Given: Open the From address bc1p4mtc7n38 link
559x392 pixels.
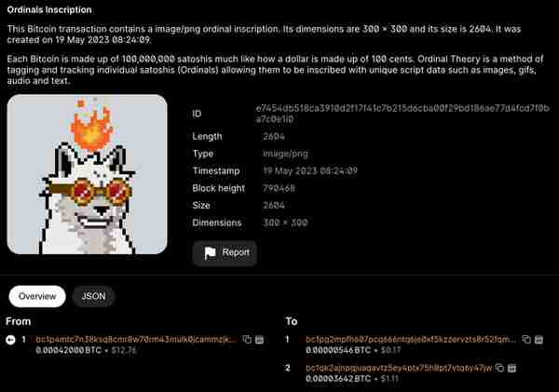Looking at the screenshot, I should click(x=136, y=339).
